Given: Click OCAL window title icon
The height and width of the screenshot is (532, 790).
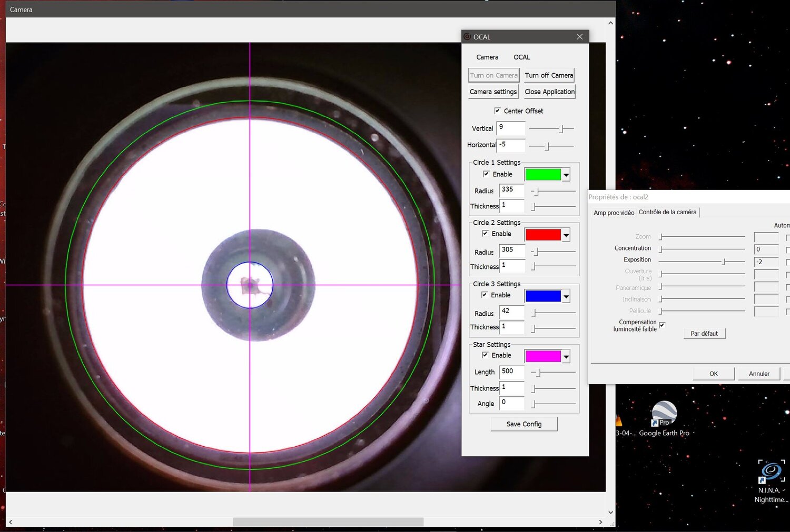Looking at the screenshot, I should pos(467,37).
